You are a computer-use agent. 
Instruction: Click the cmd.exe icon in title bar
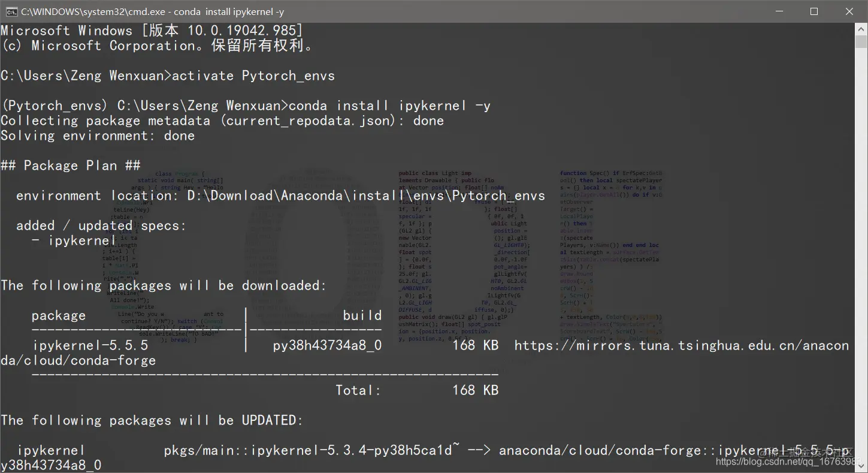11,11
